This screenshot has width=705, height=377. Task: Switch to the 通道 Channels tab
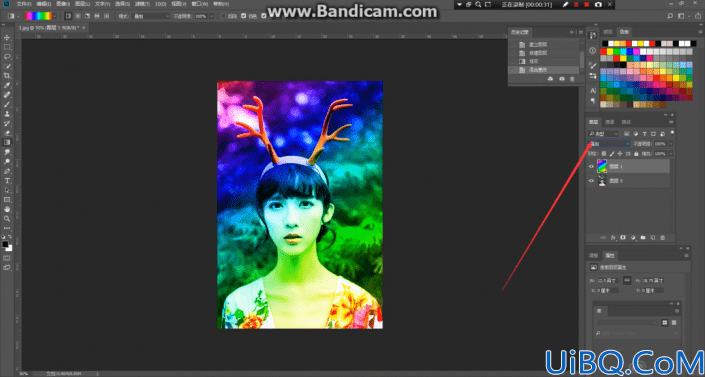tap(610, 122)
